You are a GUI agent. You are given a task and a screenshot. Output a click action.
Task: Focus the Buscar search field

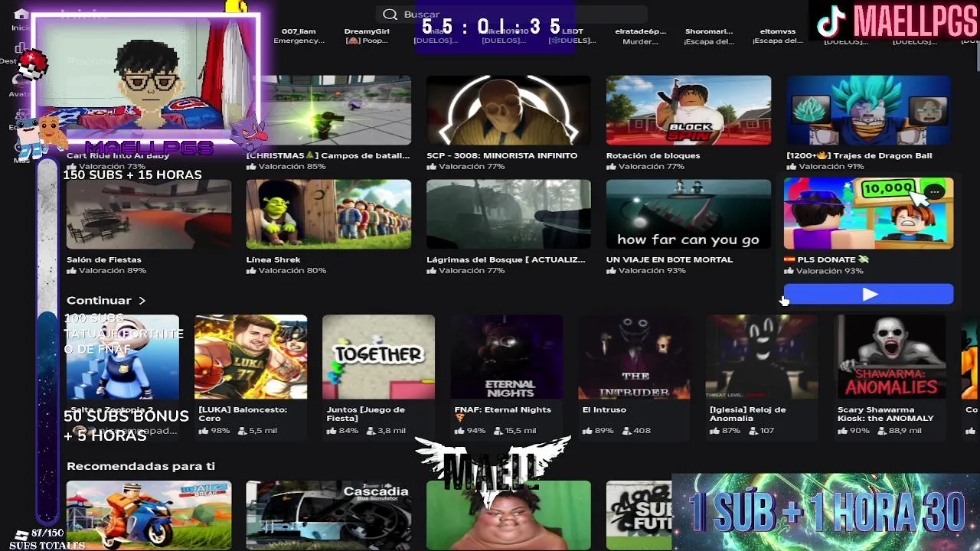(x=511, y=15)
